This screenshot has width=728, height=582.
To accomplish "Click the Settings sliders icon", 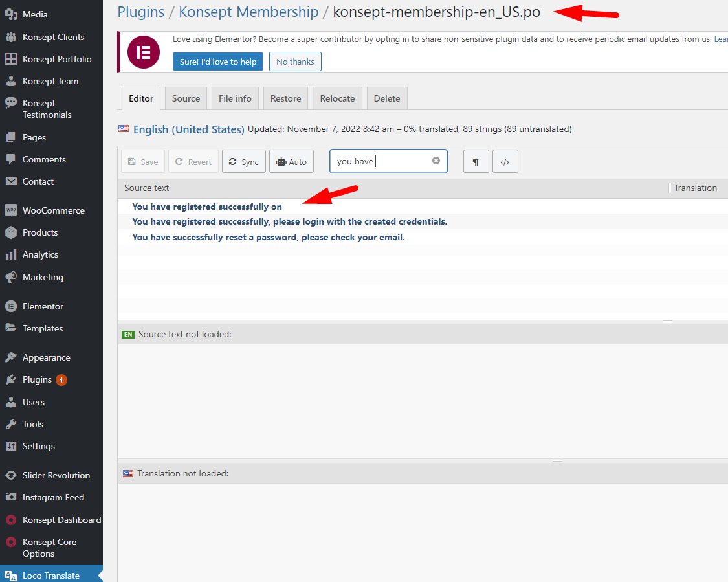I will click(x=11, y=446).
